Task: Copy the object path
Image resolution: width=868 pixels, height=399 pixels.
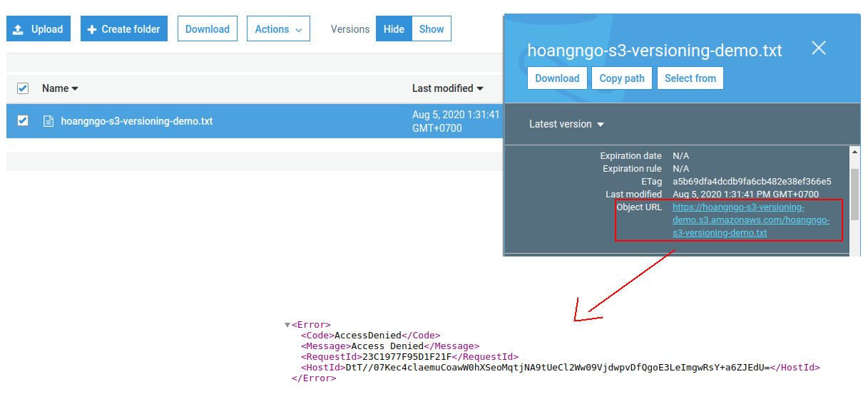Action: [x=622, y=78]
